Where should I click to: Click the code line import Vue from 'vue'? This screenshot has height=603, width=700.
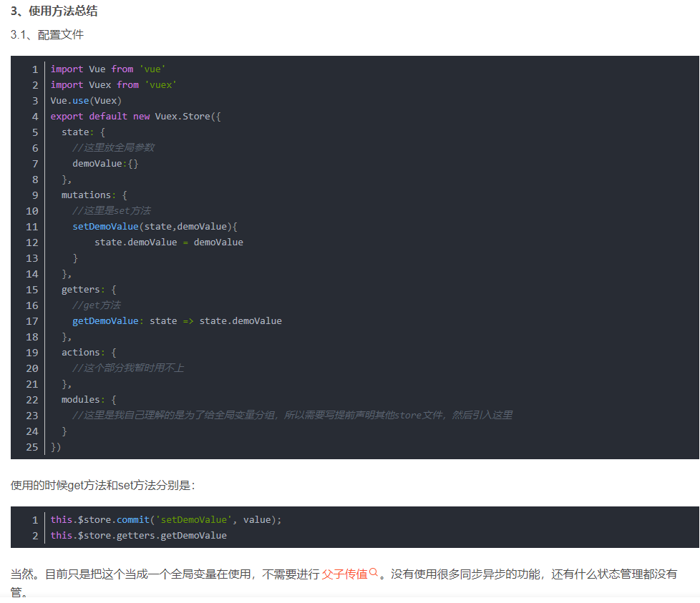[107, 69]
